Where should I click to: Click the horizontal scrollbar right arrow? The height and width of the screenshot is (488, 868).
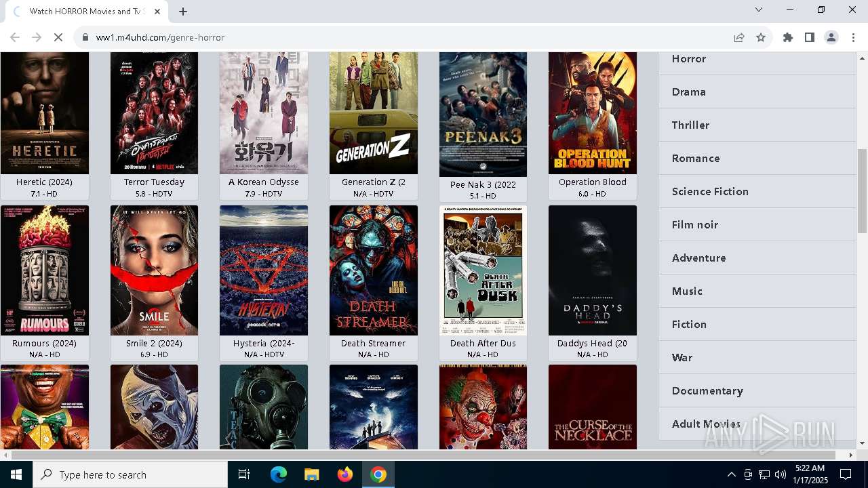click(851, 455)
